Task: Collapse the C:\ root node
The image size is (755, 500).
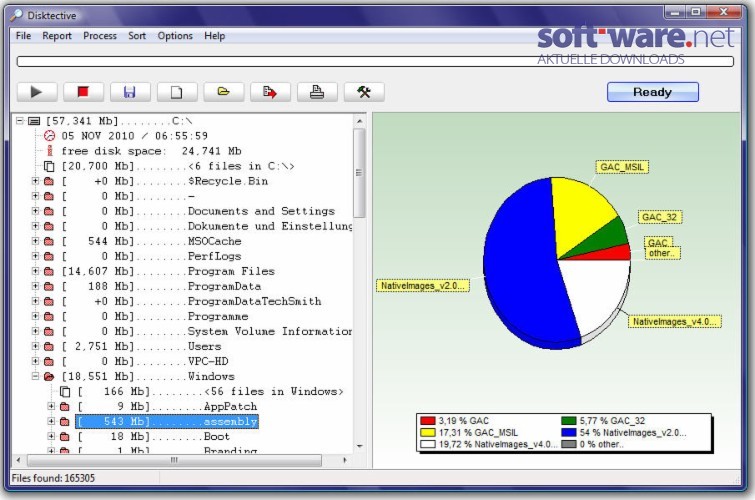Action: click(x=20, y=120)
